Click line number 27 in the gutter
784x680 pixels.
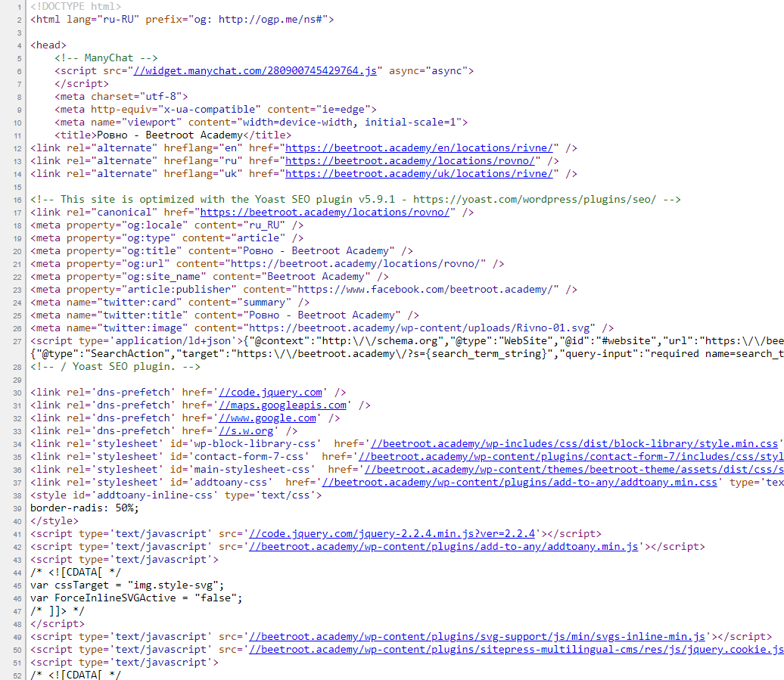tap(17, 342)
